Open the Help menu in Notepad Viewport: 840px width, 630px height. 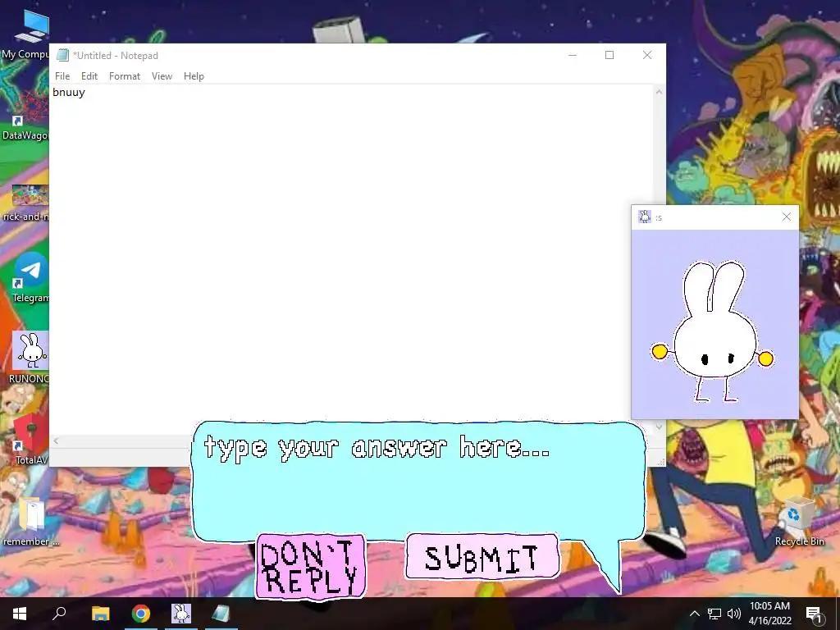click(x=194, y=76)
